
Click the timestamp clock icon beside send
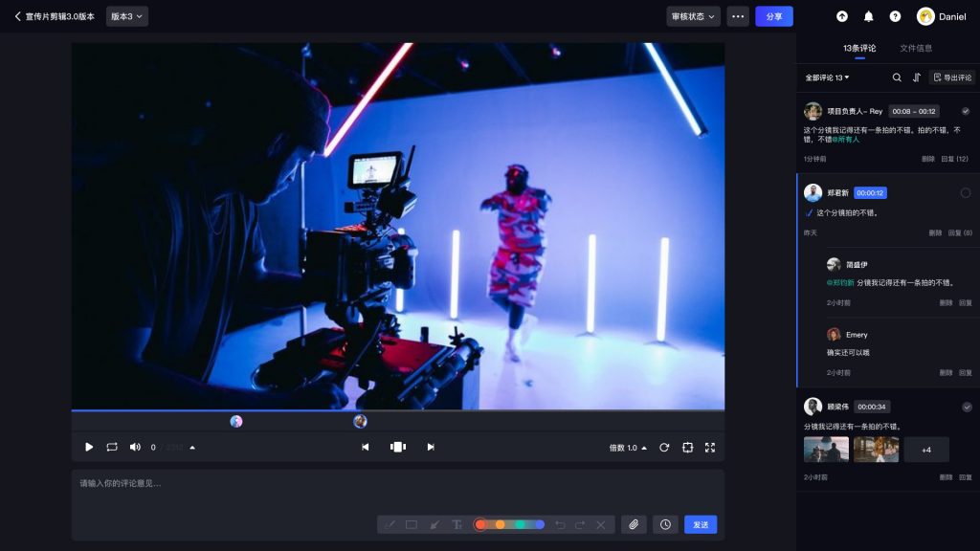(666, 525)
